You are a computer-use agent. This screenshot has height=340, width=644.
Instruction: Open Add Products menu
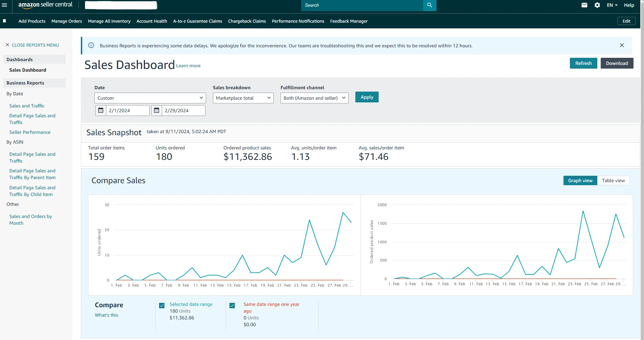(x=32, y=21)
